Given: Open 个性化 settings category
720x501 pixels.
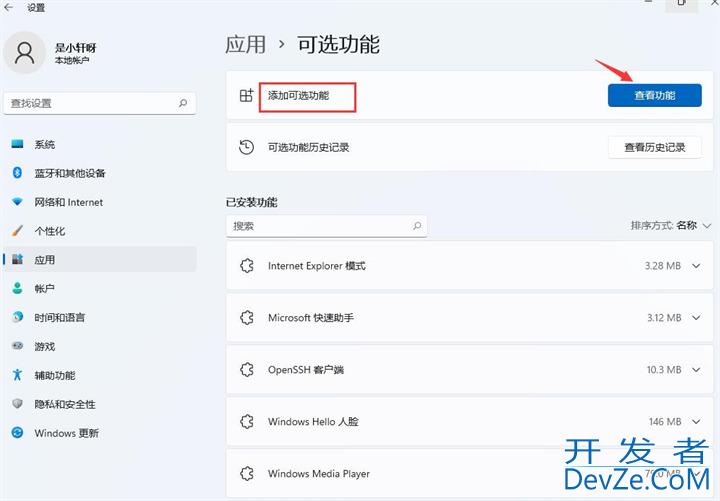Looking at the screenshot, I should [x=100, y=231].
